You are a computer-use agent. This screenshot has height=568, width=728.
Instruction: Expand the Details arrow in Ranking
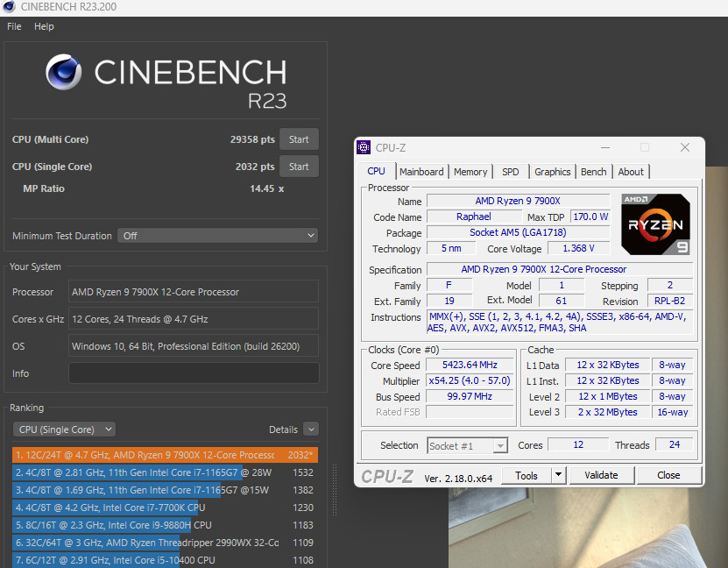[x=310, y=430]
